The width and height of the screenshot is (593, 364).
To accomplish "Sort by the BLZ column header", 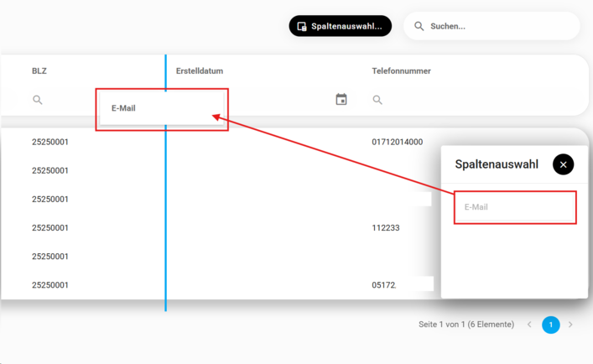I will tap(39, 71).
